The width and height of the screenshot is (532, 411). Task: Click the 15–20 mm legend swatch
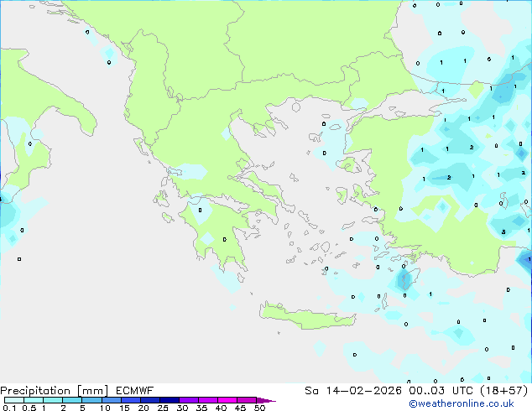[x=130, y=400]
